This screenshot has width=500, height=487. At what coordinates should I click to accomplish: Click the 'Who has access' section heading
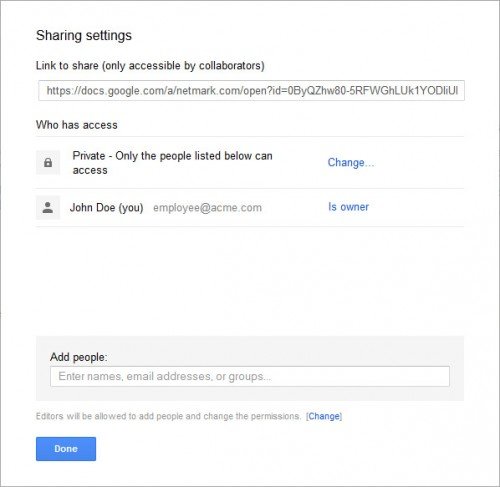tap(77, 125)
